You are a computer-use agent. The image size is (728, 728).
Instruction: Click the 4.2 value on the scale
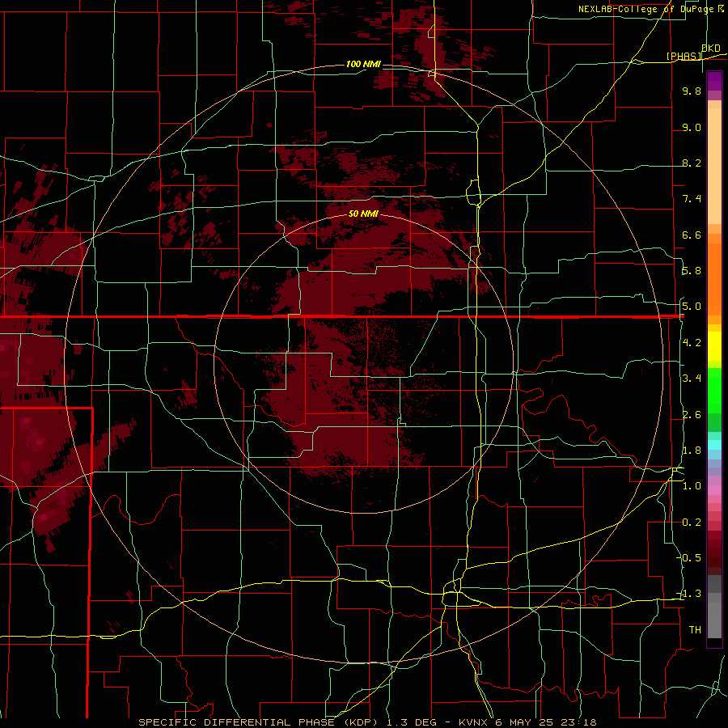(x=692, y=343)
